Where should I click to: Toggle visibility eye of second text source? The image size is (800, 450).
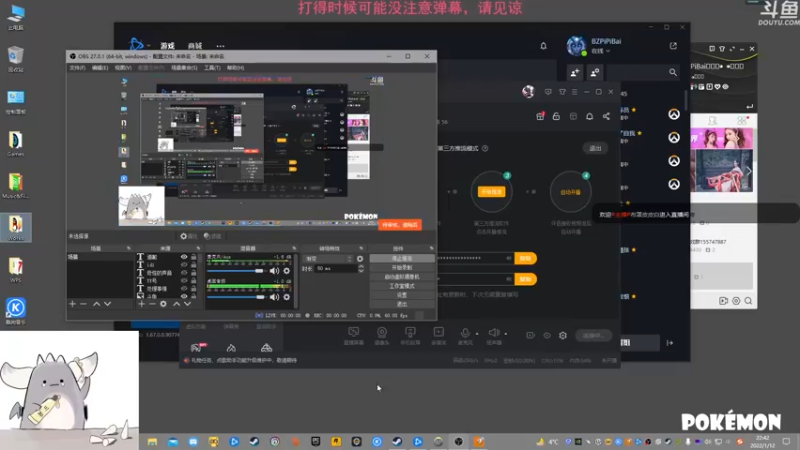coord(184,265)
